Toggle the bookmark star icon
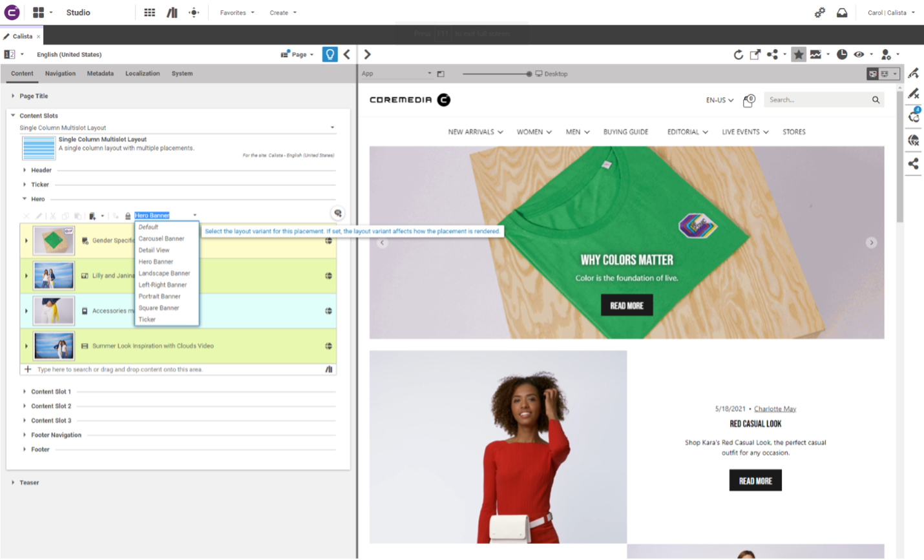Viewport: 924px width, 560px height. pyautogui.click(x=799, y=55)
